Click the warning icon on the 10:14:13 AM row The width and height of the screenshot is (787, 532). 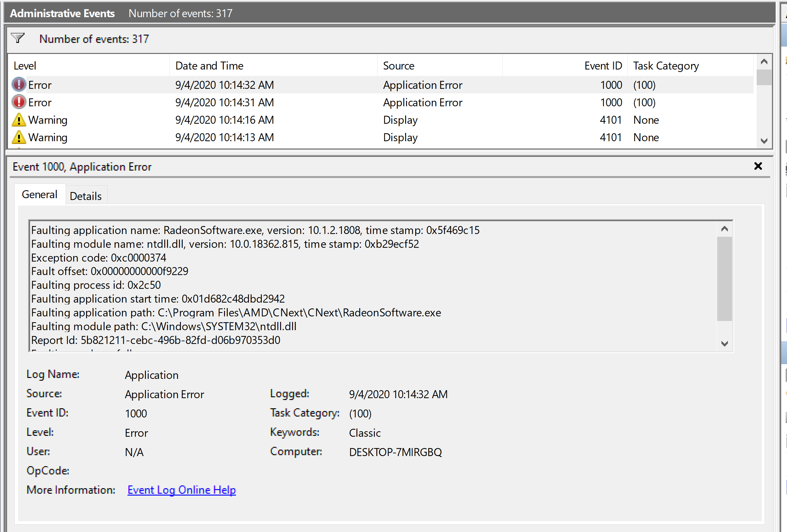click(19, 137)
